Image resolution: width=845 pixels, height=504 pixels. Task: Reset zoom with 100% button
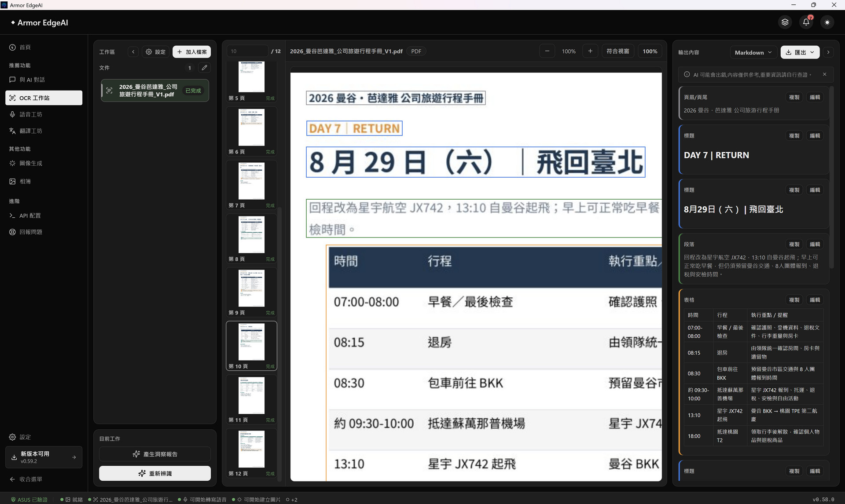tap(650, 51)
